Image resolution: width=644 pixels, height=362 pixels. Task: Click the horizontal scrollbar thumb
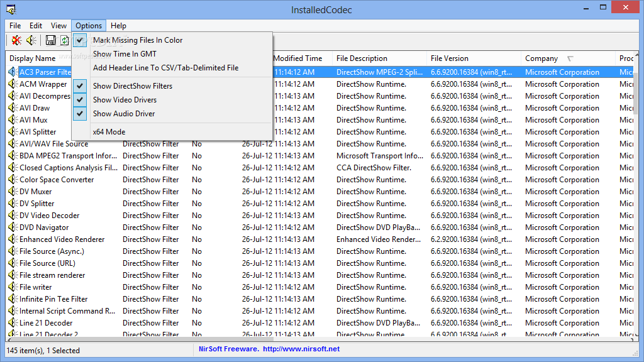(x=142, y=339)
